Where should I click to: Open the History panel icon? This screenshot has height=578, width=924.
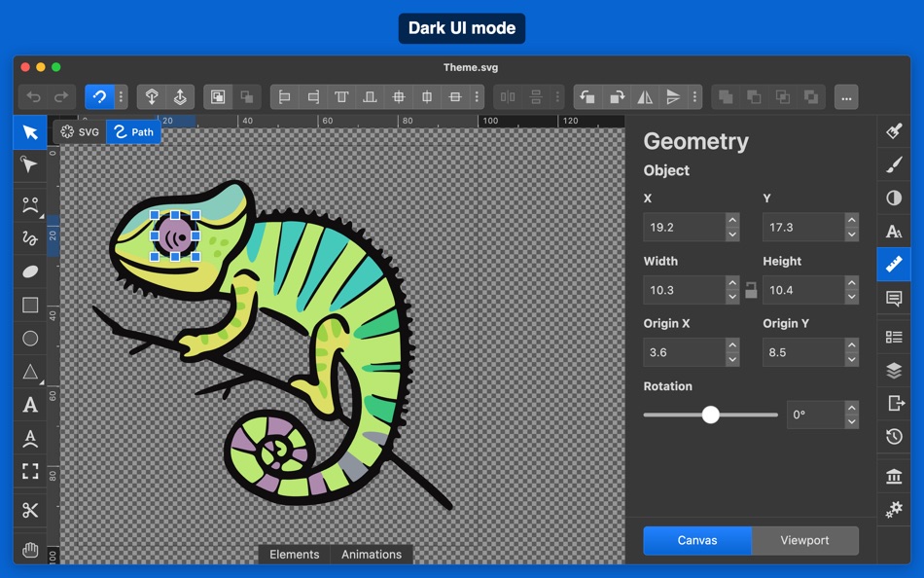tap(893, 436)
